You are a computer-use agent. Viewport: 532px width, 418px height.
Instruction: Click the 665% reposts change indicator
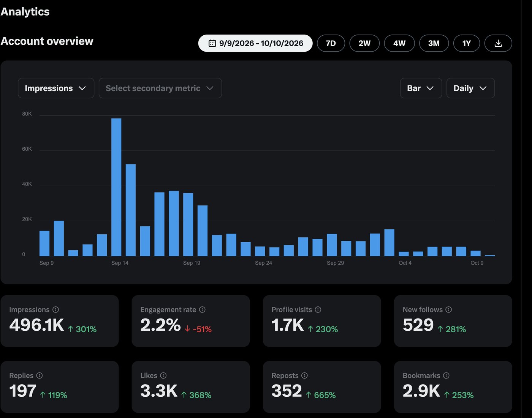point(321,395)
